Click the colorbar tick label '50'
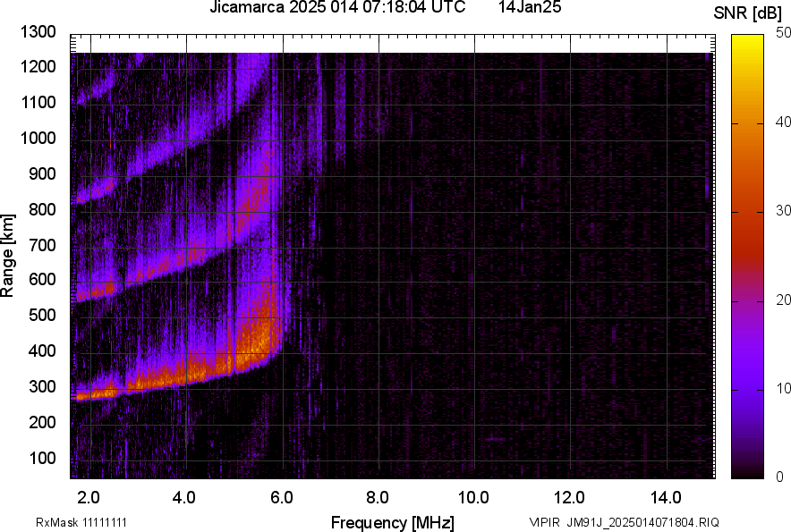Viewport: 791px width, 532px height. pyautogui.click(x=783, y=33)
